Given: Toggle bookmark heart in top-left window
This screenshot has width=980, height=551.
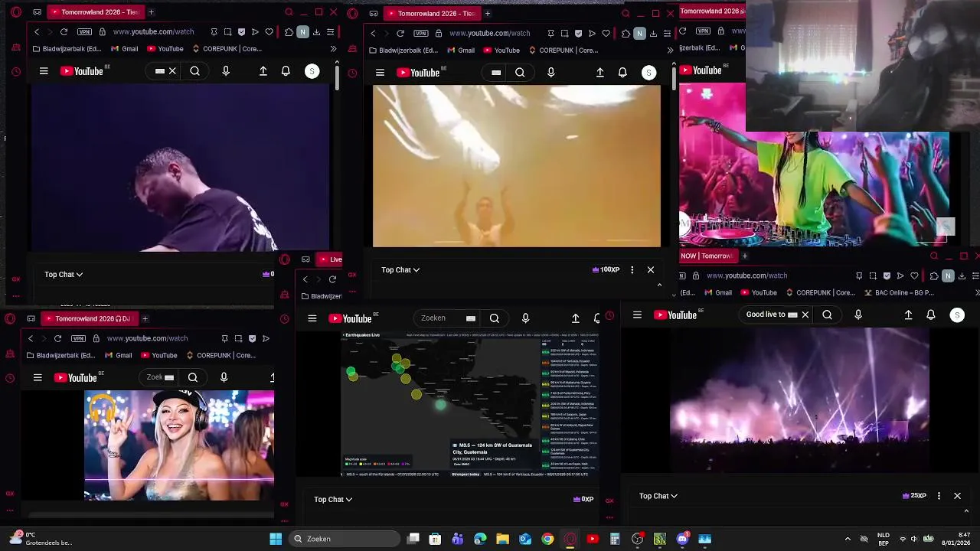Looking at the screenshot, I should [269, 32].
